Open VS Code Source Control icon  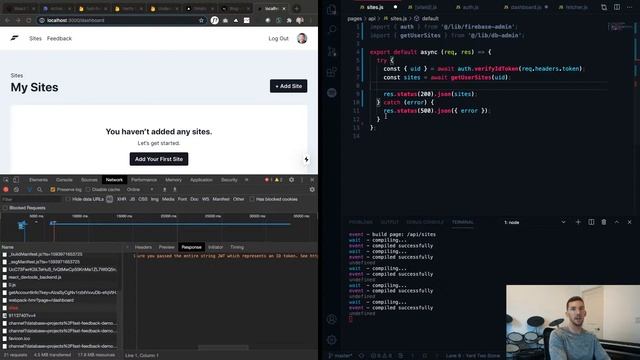(x=332, y=51)
